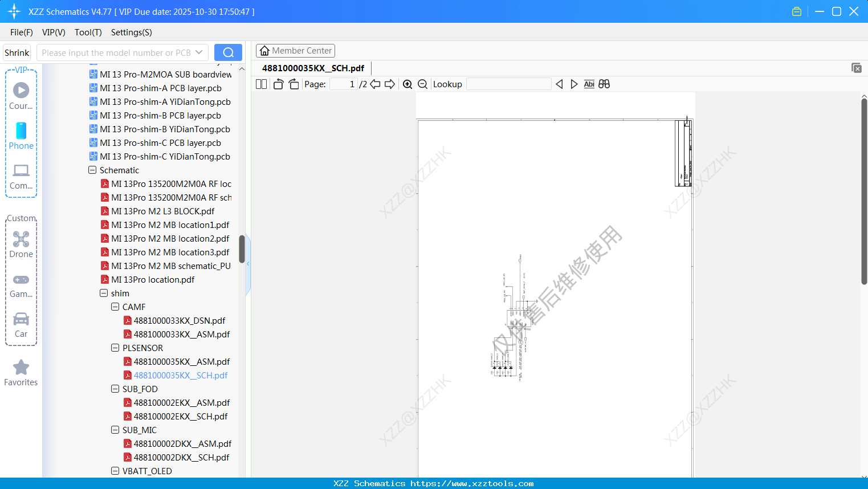Screen dimensions: 868x489
Task: Collapse the PLSENSOR folder
Action: click(x=115, y=348)
